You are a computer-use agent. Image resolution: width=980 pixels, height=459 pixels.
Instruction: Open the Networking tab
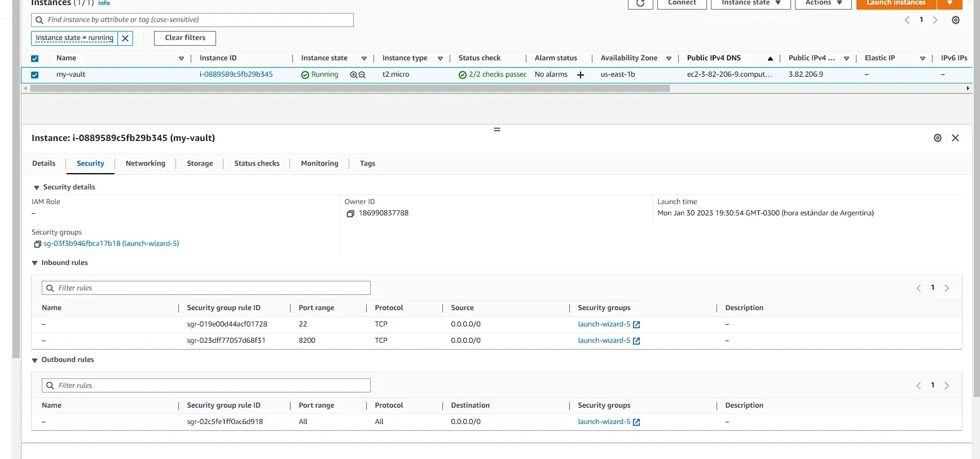click(x=146, y=164)
